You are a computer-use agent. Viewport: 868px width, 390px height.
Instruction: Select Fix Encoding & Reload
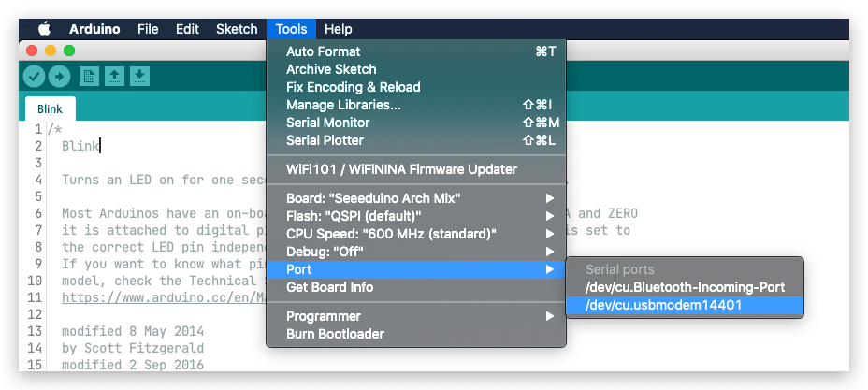click(416, 87)
